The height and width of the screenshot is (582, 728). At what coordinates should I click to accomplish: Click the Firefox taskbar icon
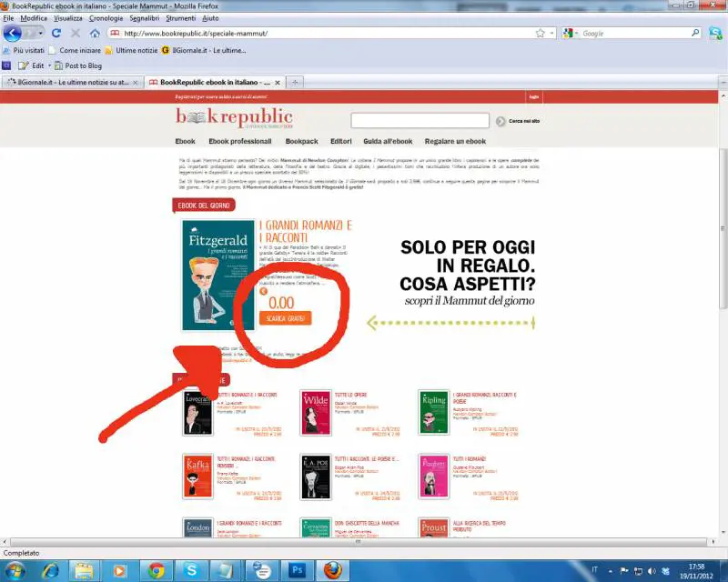point(332,570)
